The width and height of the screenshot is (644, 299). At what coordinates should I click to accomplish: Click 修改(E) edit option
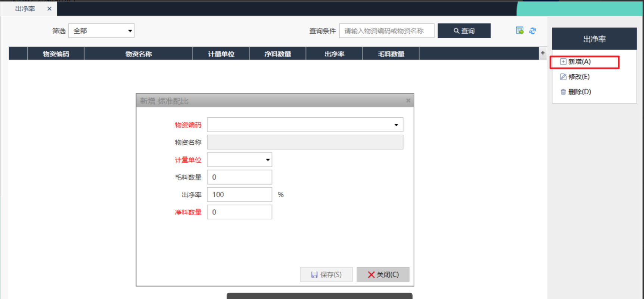(x=578, y=77)
